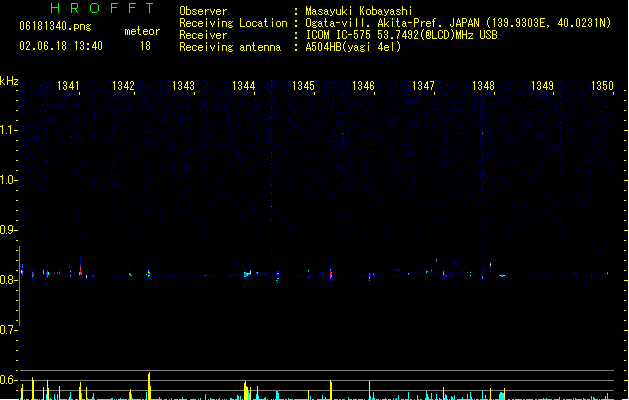Click time marker 1346
Viewport: 629px width, 400px height.
(363, 86)
